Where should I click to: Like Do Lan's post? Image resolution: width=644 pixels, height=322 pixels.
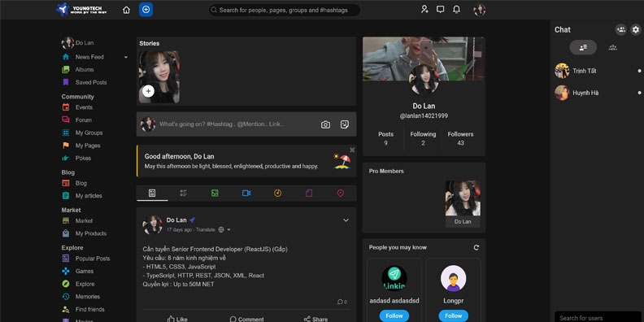click(177, 319)
